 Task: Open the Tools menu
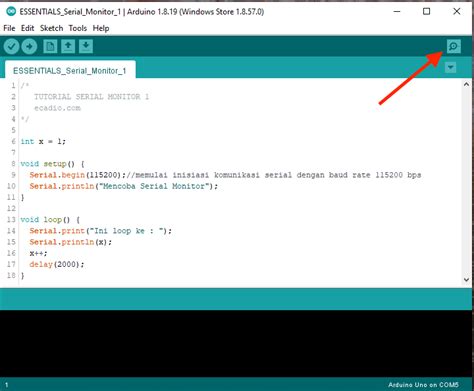(x=78, y=28)
